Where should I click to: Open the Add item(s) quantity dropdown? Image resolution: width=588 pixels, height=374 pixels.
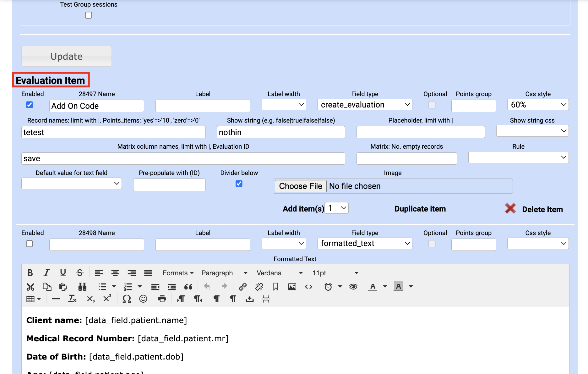tap(336, 208)
